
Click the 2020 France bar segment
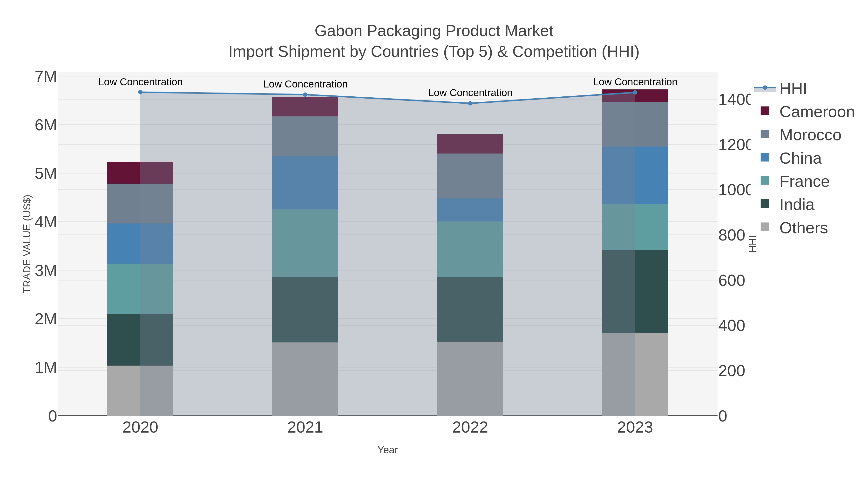click(140, 289)
